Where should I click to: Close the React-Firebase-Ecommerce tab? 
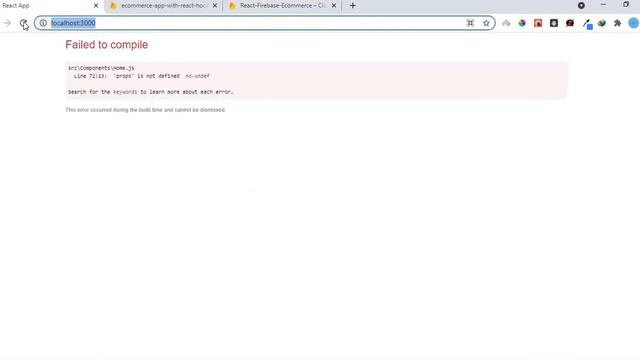point(334,6)
